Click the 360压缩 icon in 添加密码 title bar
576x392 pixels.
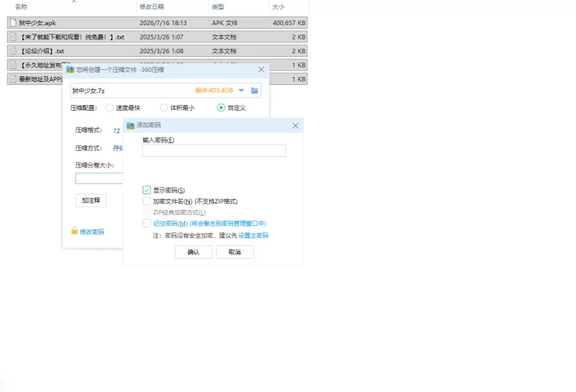click(130, 126)
